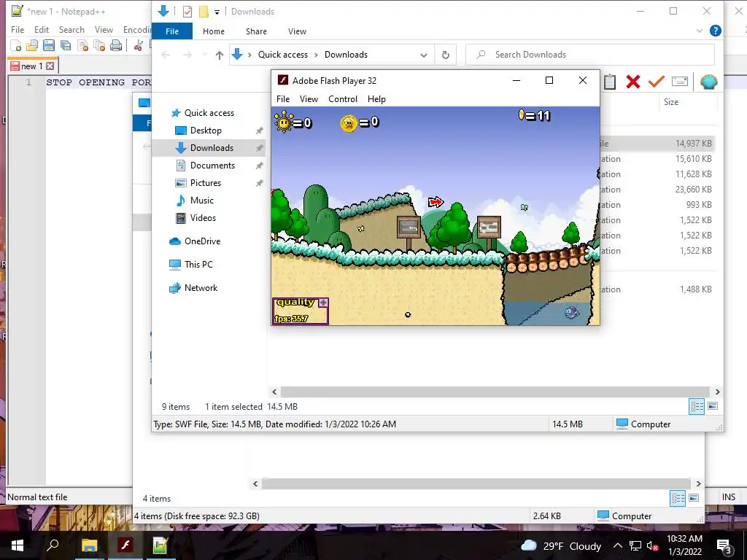Screen dimensions: 747x560
Task: Click the Save All icon in Notepad++
Action: 65,46
